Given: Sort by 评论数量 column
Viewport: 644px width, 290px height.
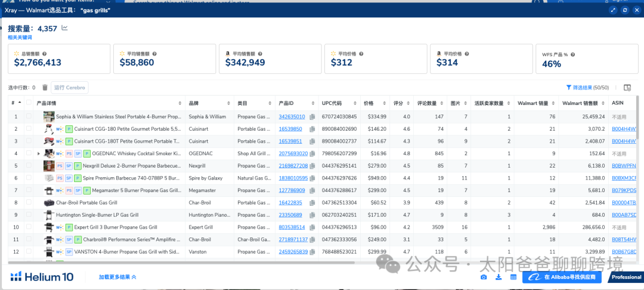Looking at the screenshot, I should coord(441,103).
